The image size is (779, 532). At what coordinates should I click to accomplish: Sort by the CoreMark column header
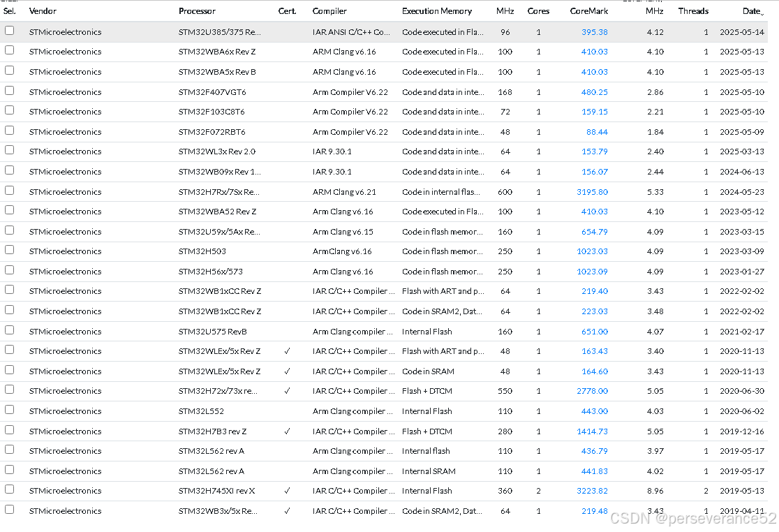coord(589,11)
